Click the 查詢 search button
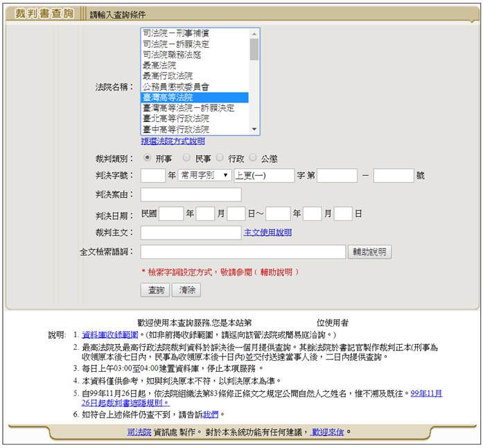The image size is (483, 448). coord(154,290)
